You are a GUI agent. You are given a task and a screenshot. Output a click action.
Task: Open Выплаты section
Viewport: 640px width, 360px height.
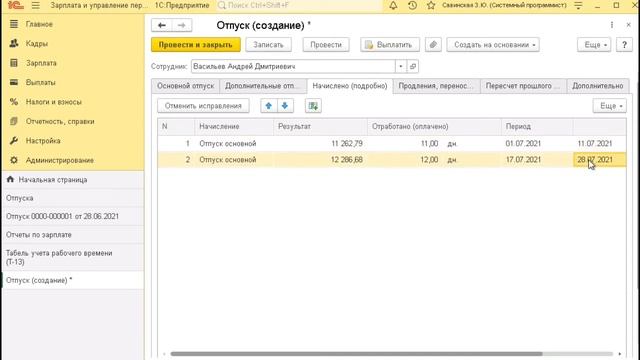pos(40,82)
